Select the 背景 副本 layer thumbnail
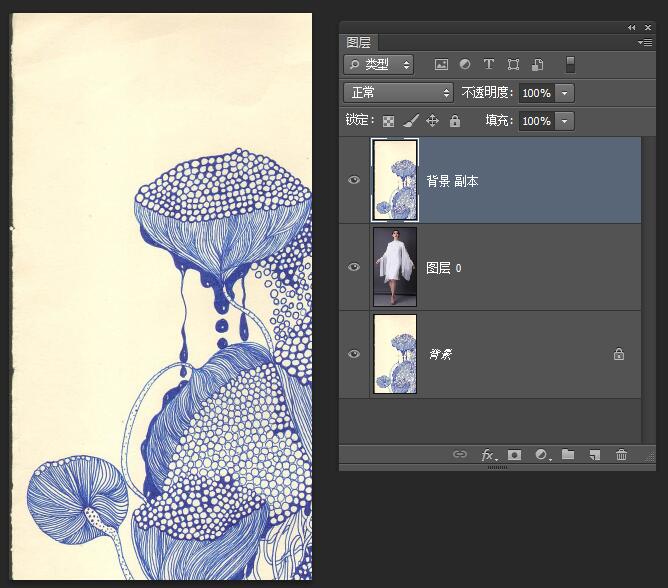Image resolution: width=668 pixels, height=588 pixels. click(x=395, y=180)
